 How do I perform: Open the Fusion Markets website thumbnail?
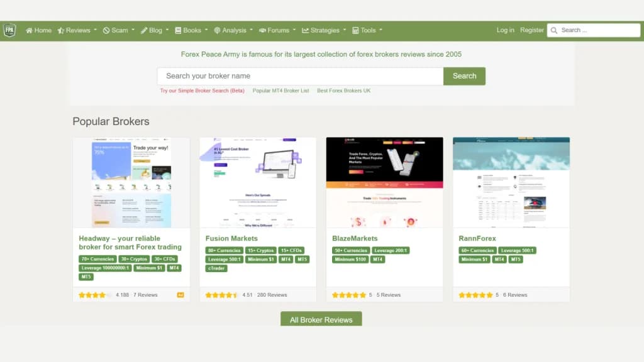click(258, 183)
